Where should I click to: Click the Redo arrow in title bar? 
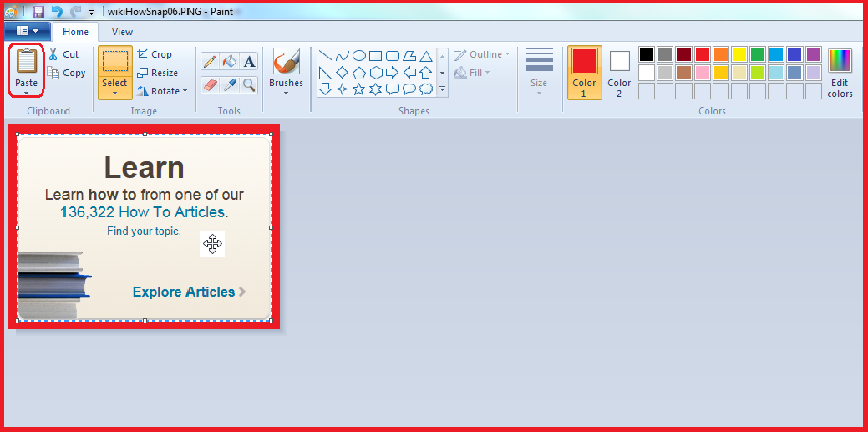coord(74,11)
